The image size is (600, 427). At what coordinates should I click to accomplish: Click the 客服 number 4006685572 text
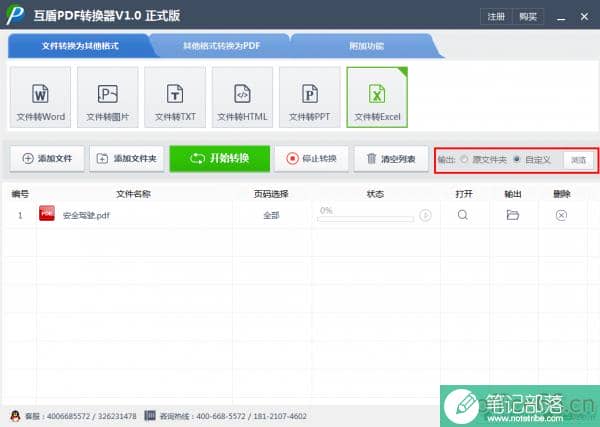tap(80, 416)
